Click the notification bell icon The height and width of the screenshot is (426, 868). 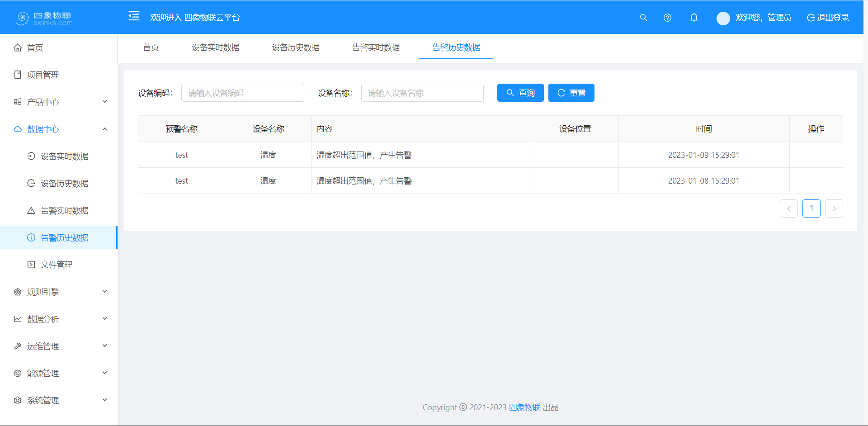[x=694, y=18]
